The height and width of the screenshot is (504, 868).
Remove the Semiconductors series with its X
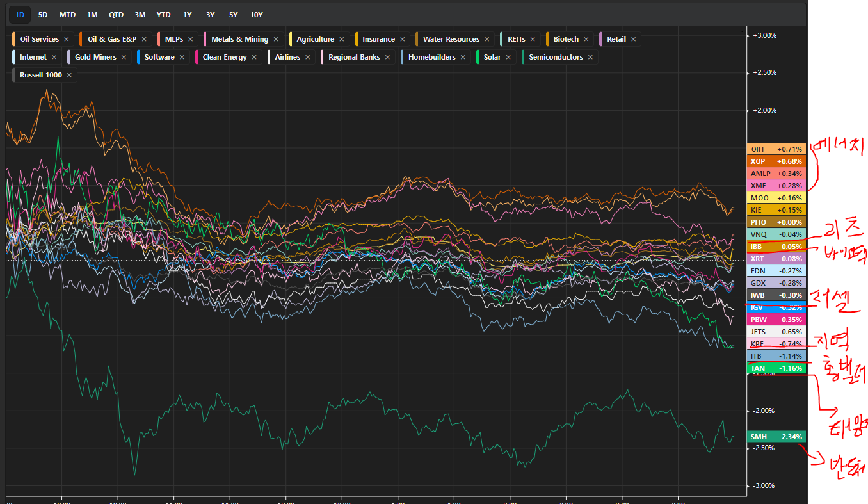pyautogui.click(x=590, y=57)
